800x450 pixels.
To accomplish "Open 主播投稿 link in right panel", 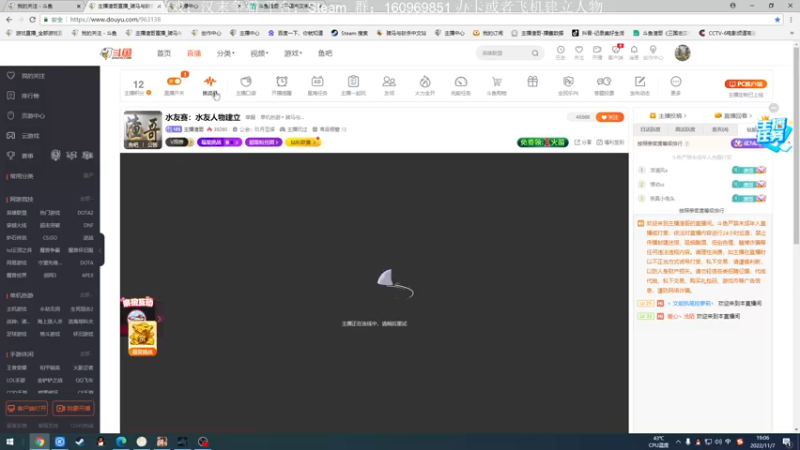I will click(x=668, y=116).
